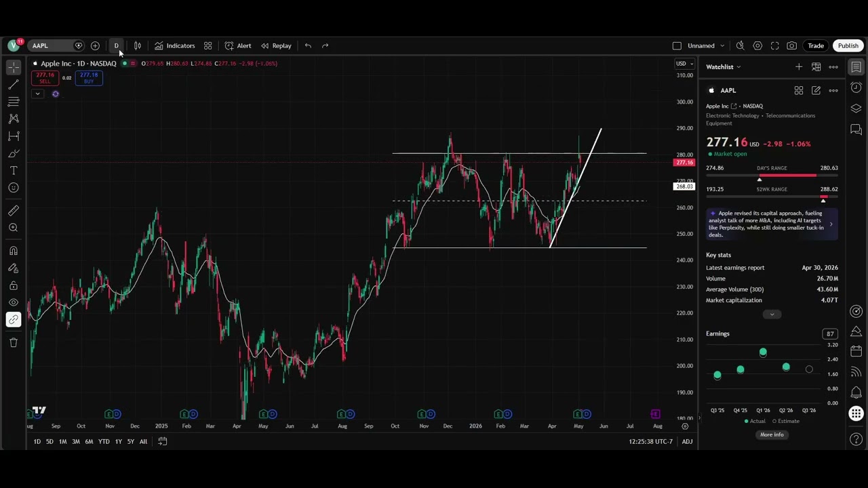Click the red SELL 277.16 button
The width and height of the screenshot is (868, 488).
(x=45, y=78)
